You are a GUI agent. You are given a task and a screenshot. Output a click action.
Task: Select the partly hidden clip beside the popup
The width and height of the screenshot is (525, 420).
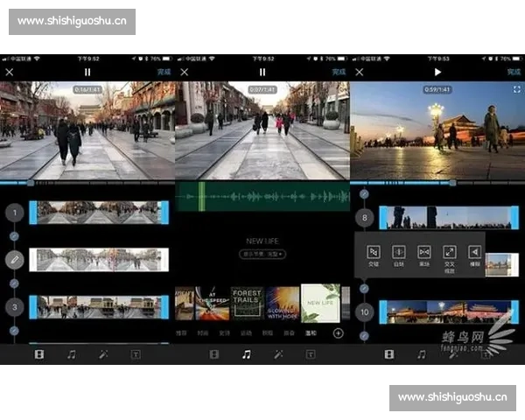[x=502, y=264]
